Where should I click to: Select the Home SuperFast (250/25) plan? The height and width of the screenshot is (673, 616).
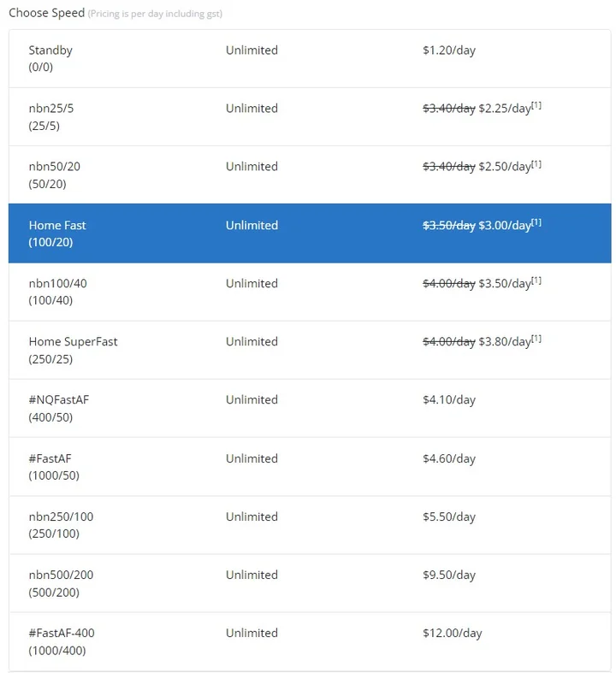coord(310,351)
